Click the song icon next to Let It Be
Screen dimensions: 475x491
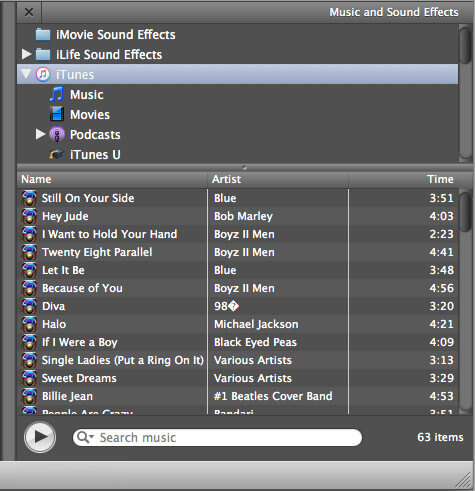pos(29,270)
